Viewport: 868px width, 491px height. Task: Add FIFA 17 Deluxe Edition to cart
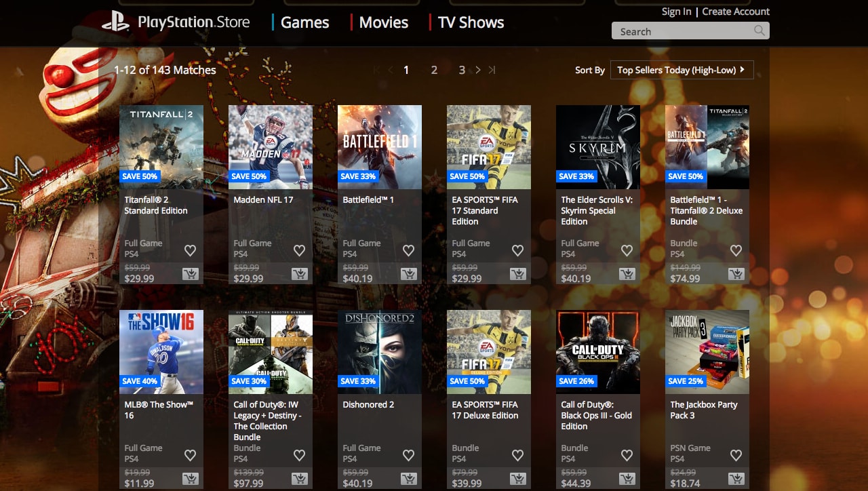(517, 479)
